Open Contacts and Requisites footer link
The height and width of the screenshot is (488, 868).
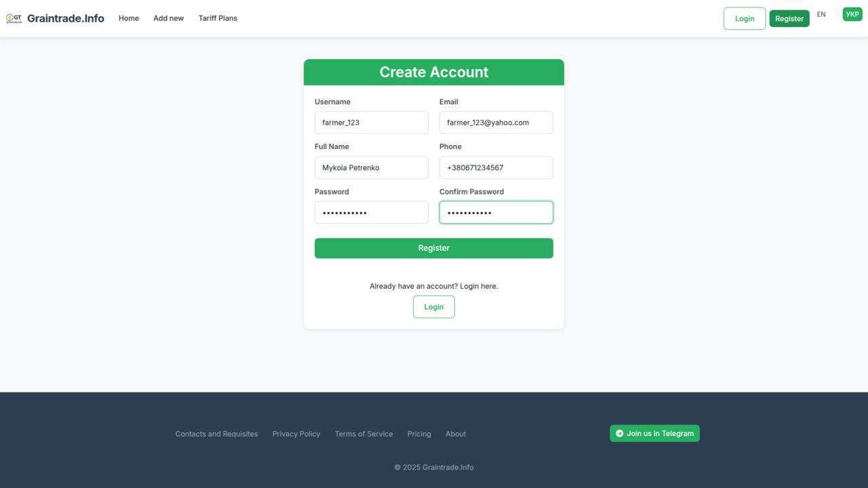(216, 434)
